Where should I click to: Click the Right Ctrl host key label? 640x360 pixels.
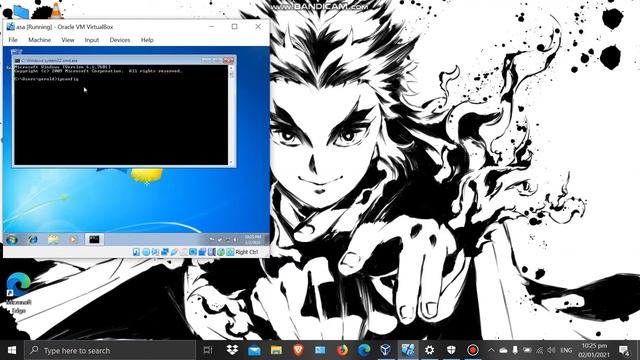coord(247,252)
